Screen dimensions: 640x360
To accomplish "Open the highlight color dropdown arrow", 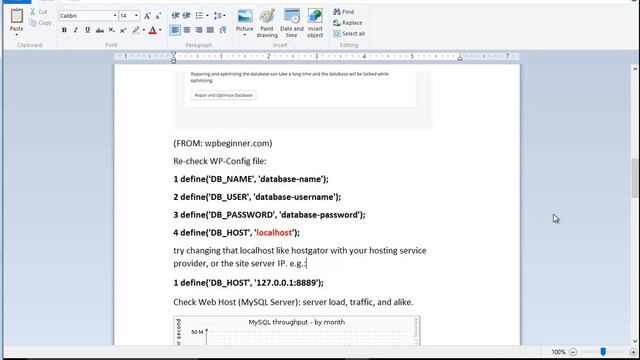I will pyautogui.click(x=144, y=30).
